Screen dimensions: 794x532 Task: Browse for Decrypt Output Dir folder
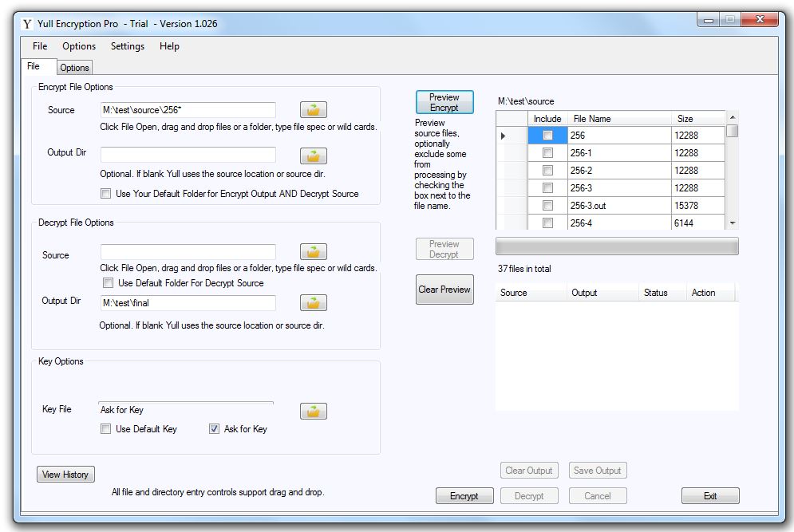314,303
